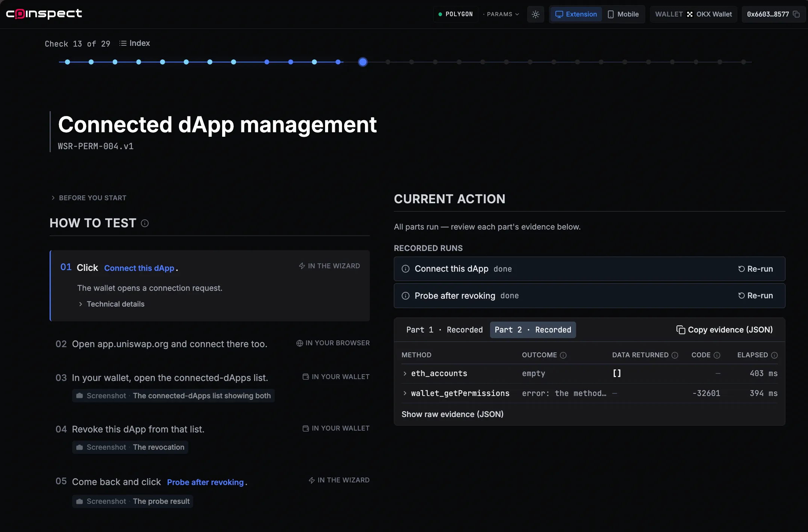
Task: Open the POLYGON network selector
Action: point(456,14)
